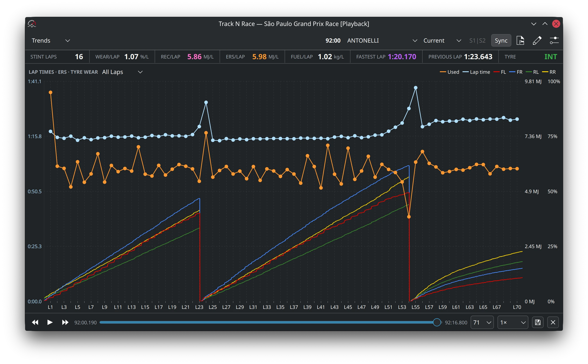588x364 pixels.
Task: Click the FASTEST LAP 1:20.170 value
Action: 402,56
